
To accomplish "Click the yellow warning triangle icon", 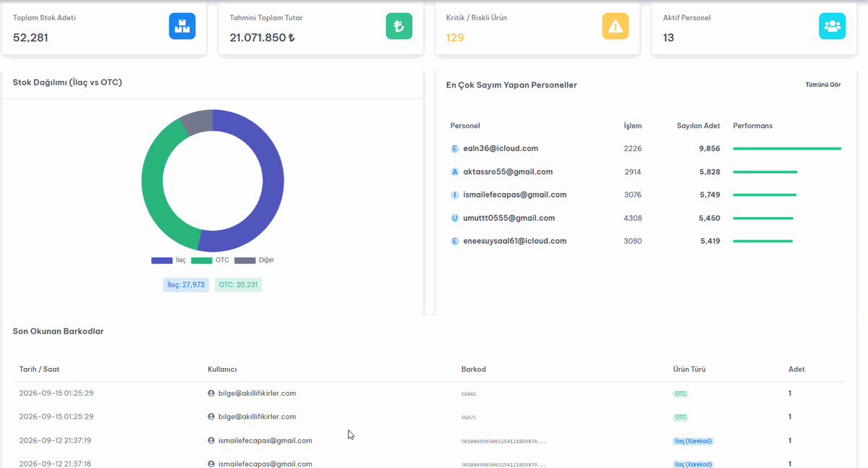I will (x=616, y=27).
